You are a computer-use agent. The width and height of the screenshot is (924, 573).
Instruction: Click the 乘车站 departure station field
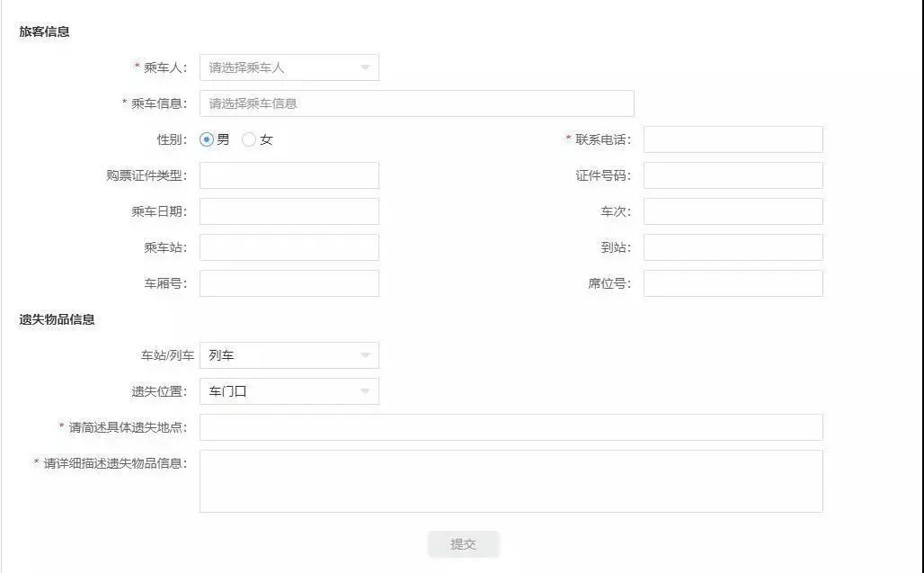(288, 247)
